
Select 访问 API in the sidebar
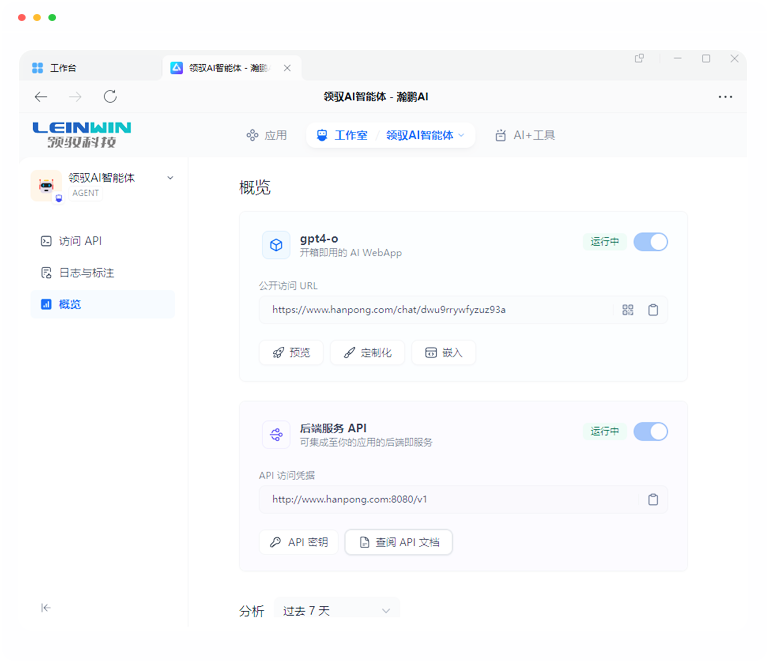coord(80,241)
